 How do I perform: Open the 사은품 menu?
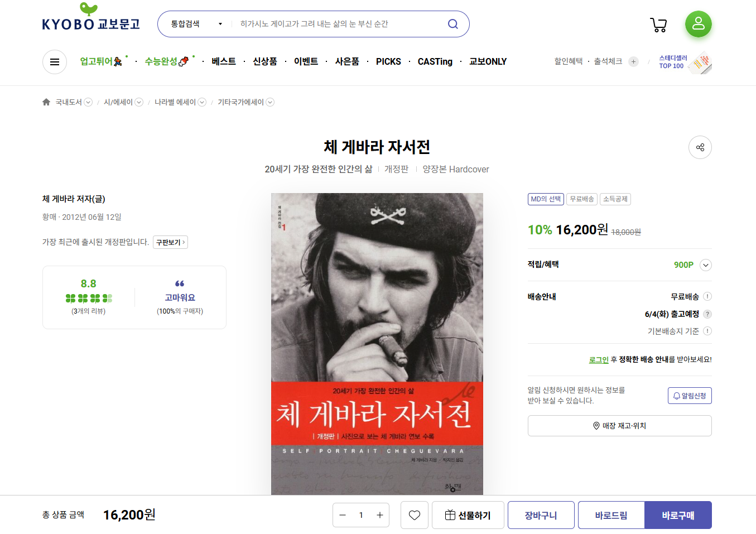tap(347, 61)
